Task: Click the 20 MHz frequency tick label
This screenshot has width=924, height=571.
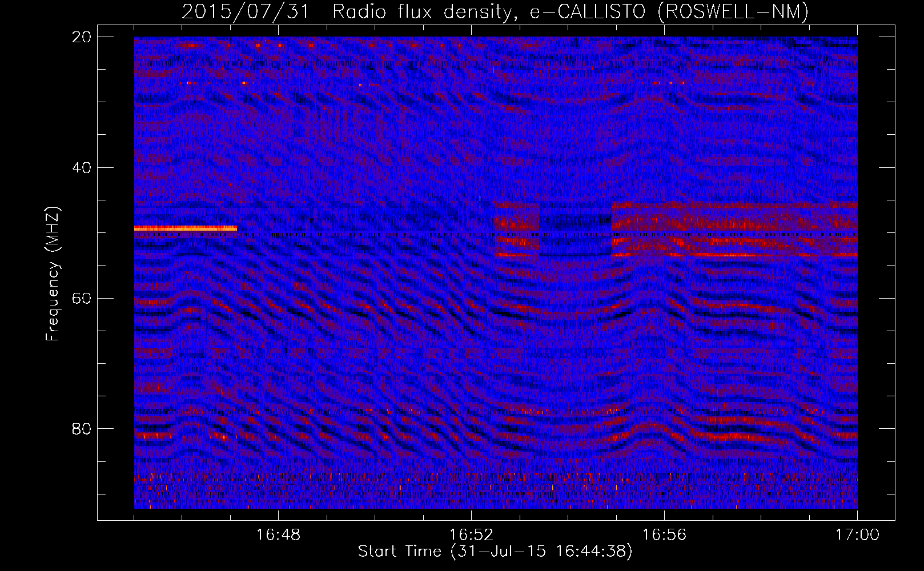Action: (82, 37)
